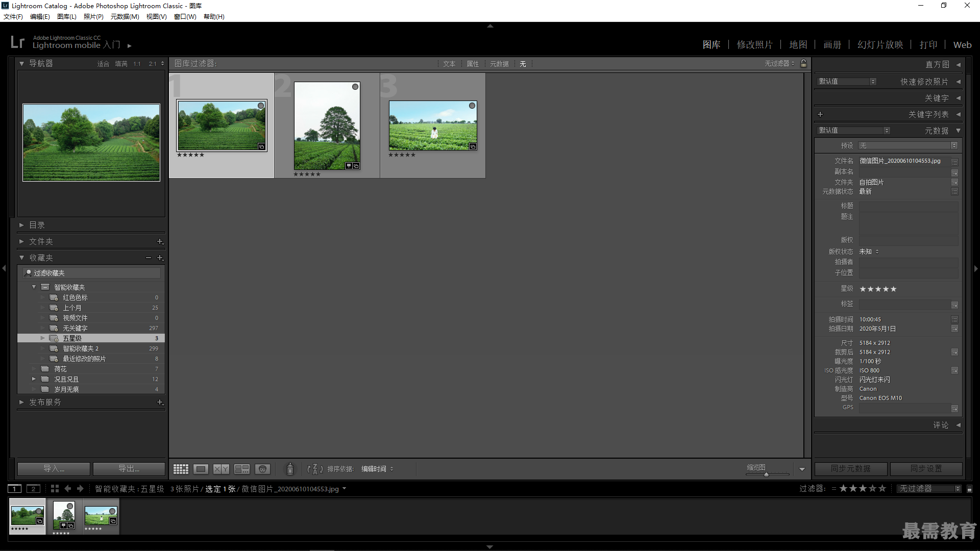Open people face view
The image size is (980, 551).
(262, 469)
